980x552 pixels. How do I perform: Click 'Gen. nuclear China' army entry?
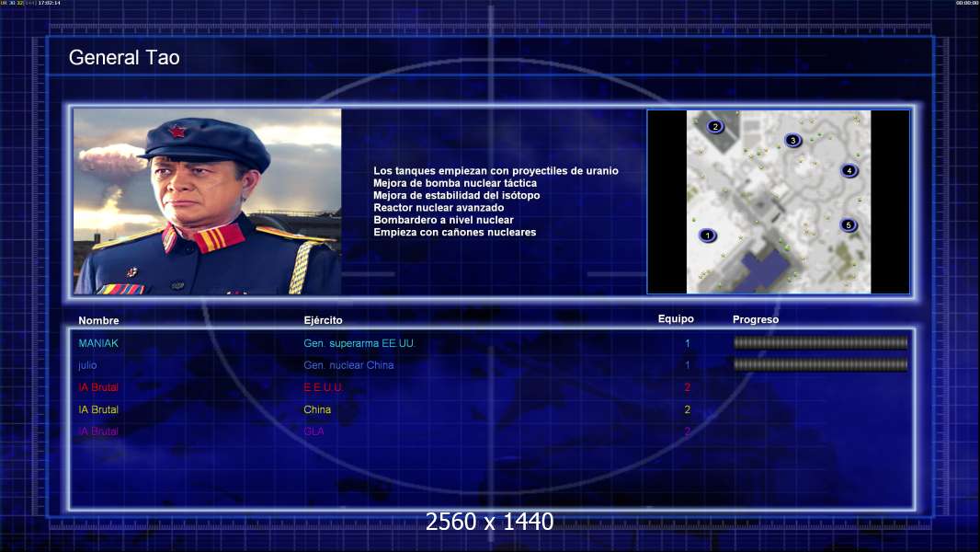pyautogui.click(x=348, y=365)
